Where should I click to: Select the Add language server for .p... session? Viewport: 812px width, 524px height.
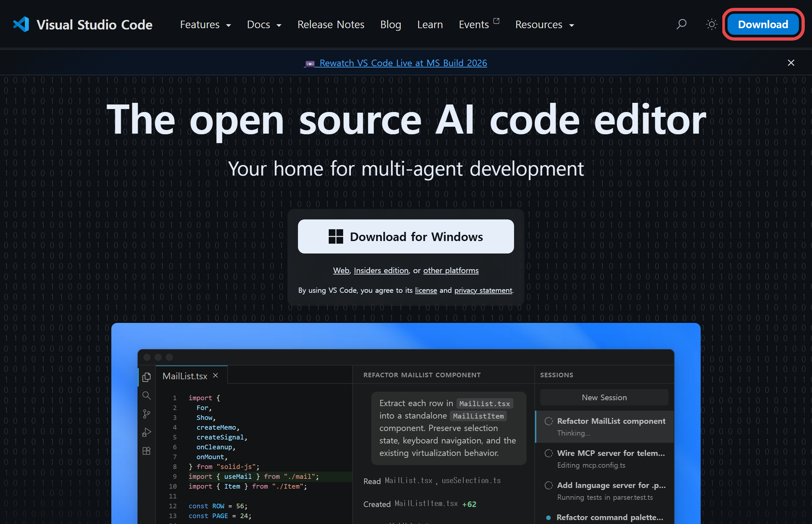(x=604, y=491)
